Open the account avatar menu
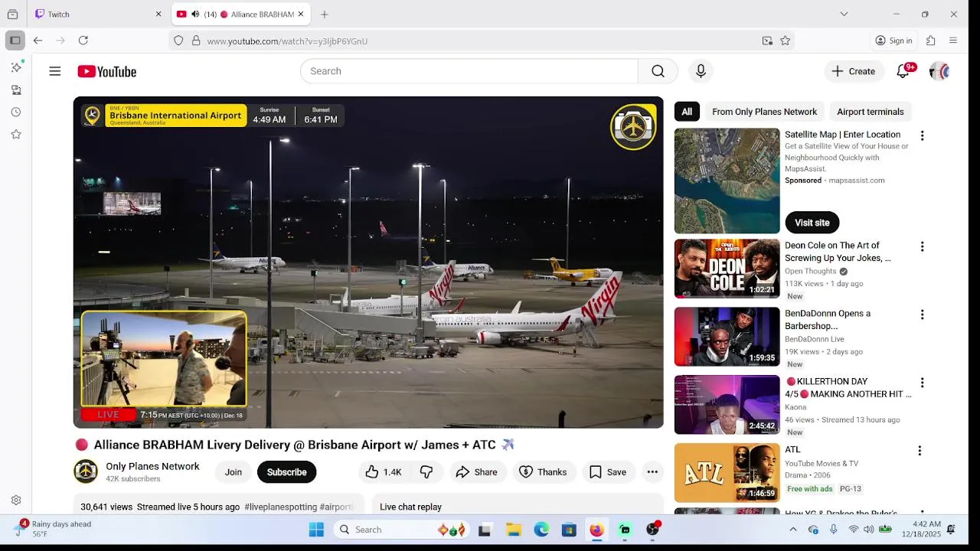980x551 pixels. pyautogui.click(x=939, y=71)
